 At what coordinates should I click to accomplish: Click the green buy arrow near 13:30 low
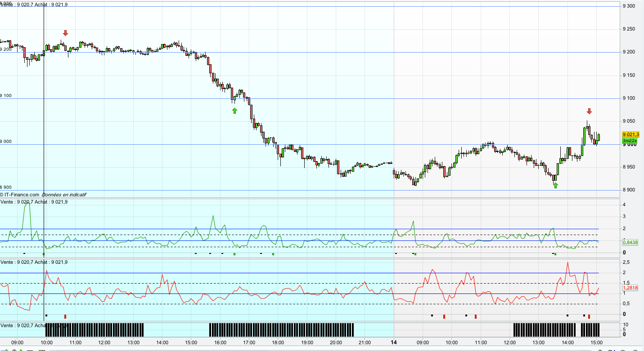pos(555,185)
